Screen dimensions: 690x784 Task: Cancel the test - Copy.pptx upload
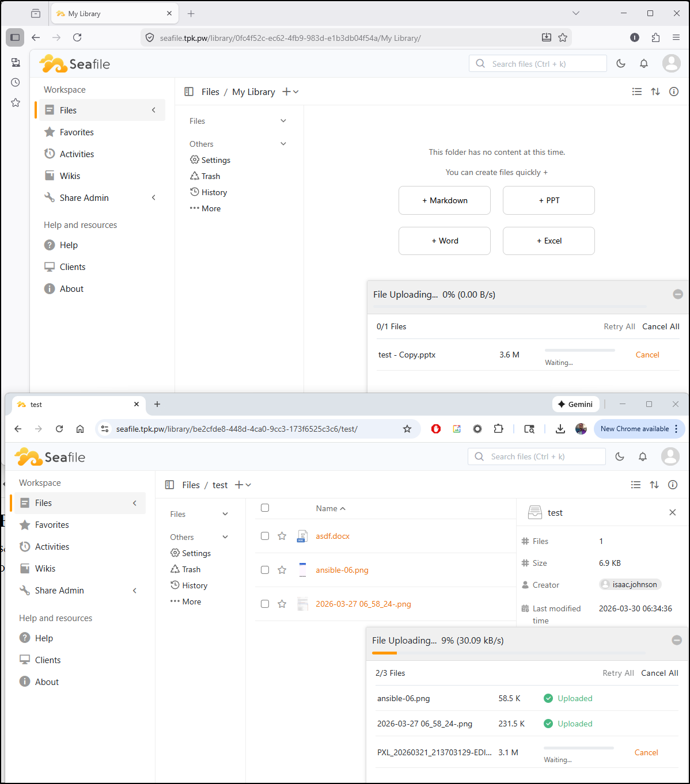[647, 355]
